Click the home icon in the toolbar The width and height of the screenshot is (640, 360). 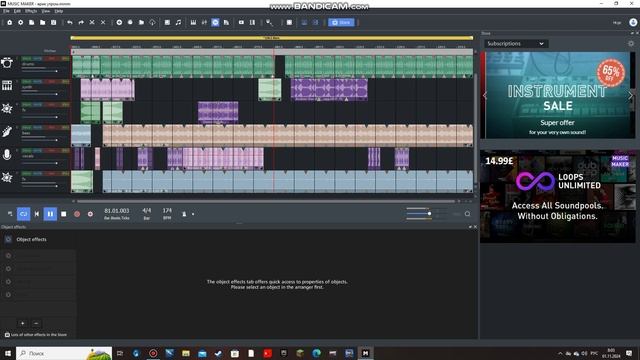pos(9,22)
